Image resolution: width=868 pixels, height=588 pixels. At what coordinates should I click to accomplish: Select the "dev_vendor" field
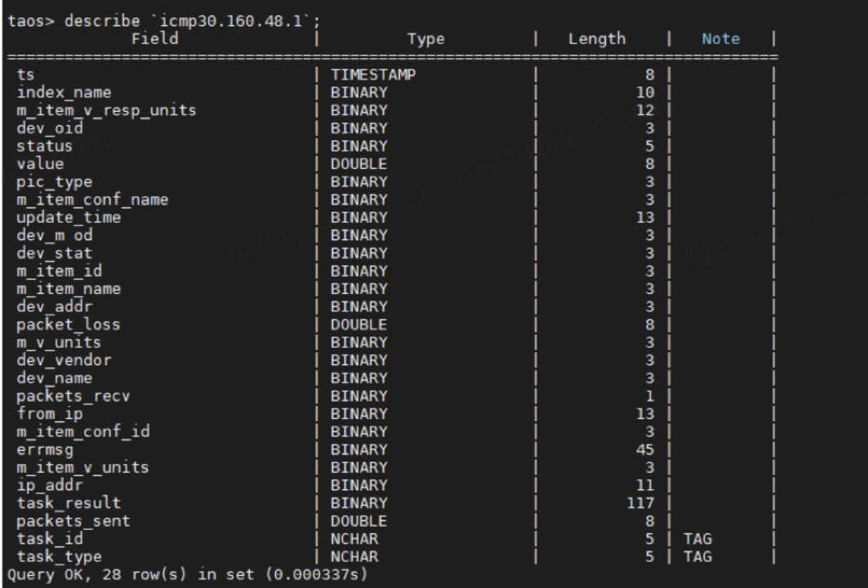tap(64, 360)
